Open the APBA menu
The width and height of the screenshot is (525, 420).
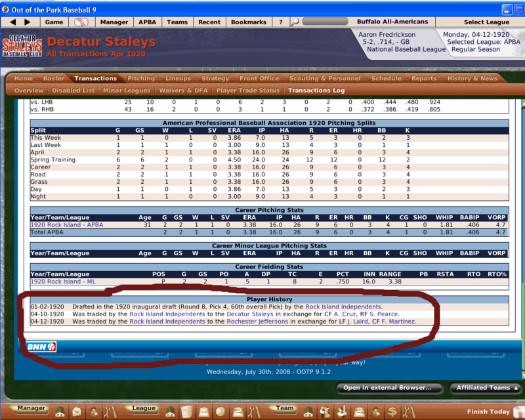[147, 22]
